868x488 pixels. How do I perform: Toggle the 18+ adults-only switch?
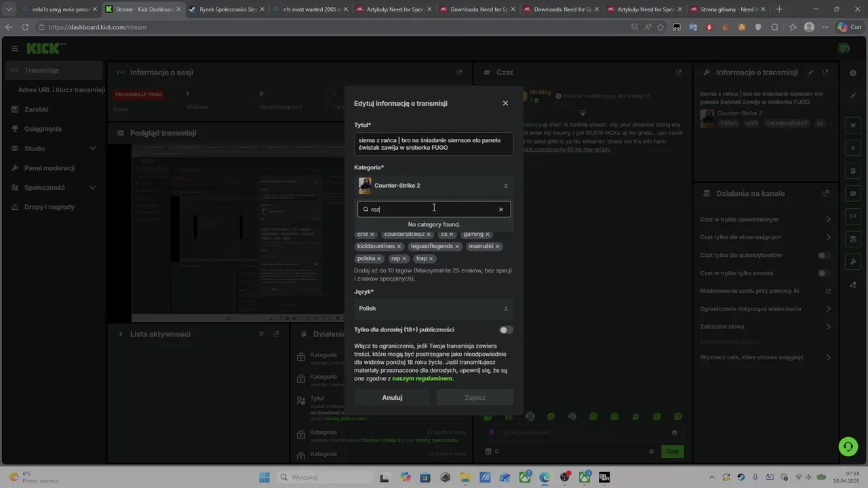point(506,330)
